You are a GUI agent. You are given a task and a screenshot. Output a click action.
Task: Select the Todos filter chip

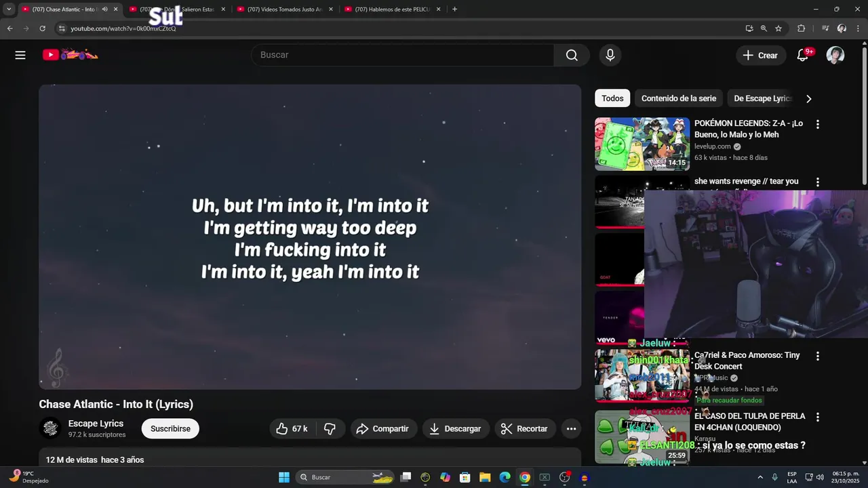612,98
